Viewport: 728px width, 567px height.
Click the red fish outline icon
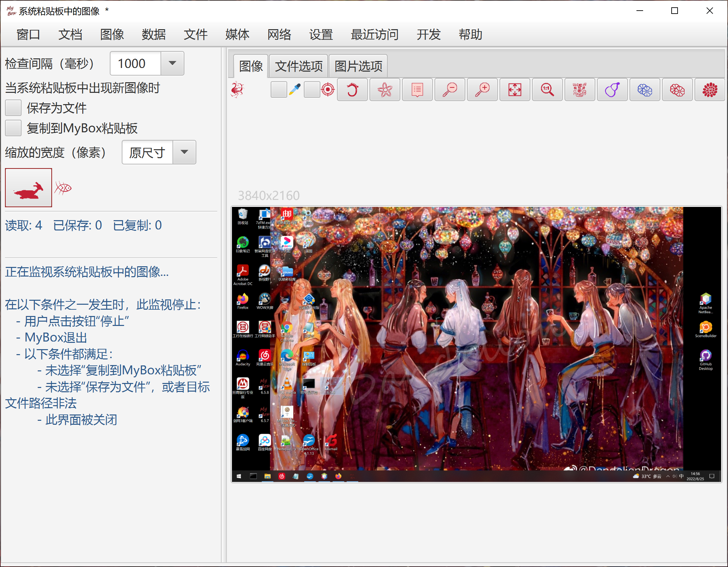[x=63, y=188]
